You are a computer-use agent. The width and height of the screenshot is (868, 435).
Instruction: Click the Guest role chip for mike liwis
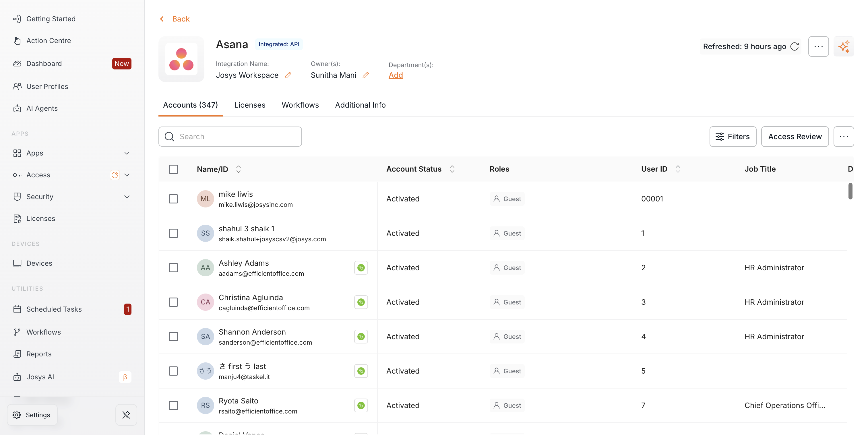coord(507,199)
